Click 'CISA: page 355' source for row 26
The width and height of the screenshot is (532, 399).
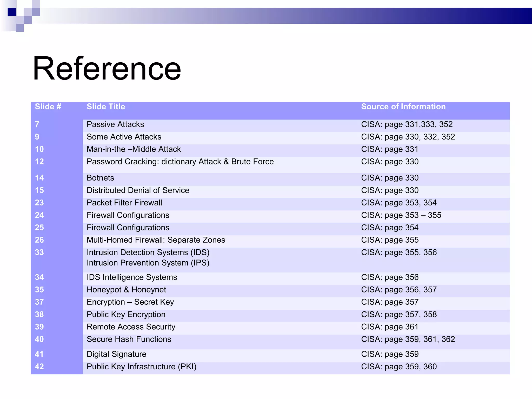(x=390, y=240)
